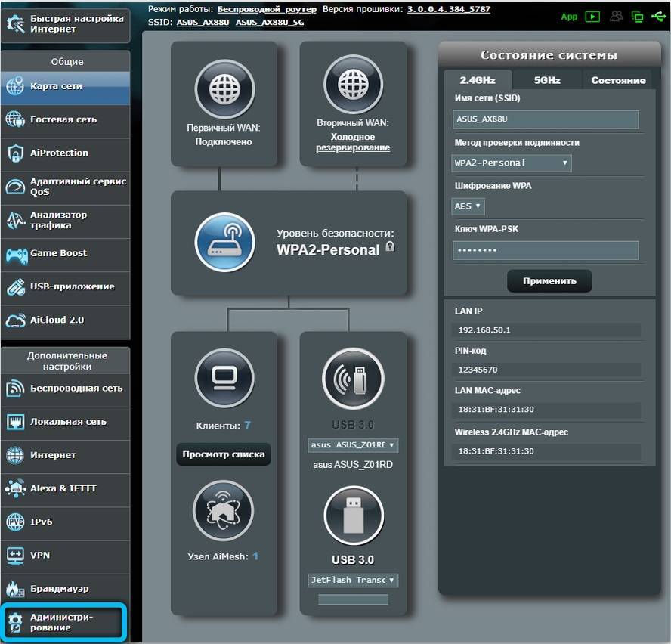Open the AES encryption dropdown
Screen dimensions: 671x644
tap(468, 206)
